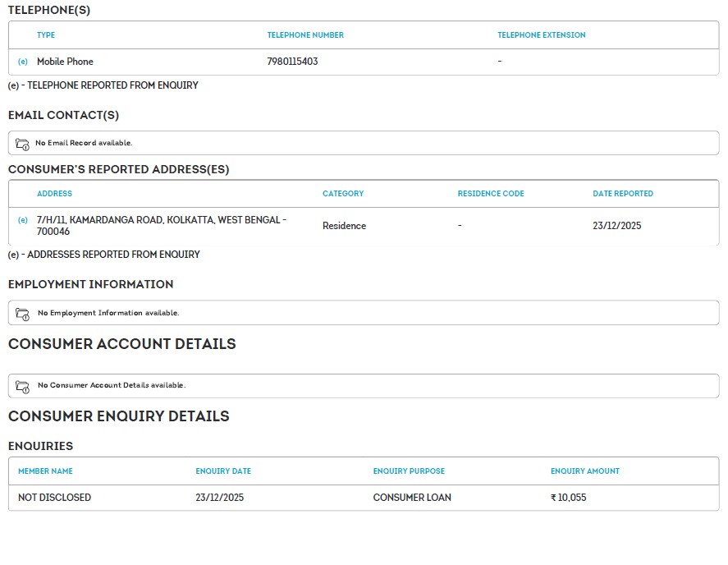This screenshot has width=728, height=565.
Task: Click the folder icon beside No Email Record
Action: click(x=22, y=144)
